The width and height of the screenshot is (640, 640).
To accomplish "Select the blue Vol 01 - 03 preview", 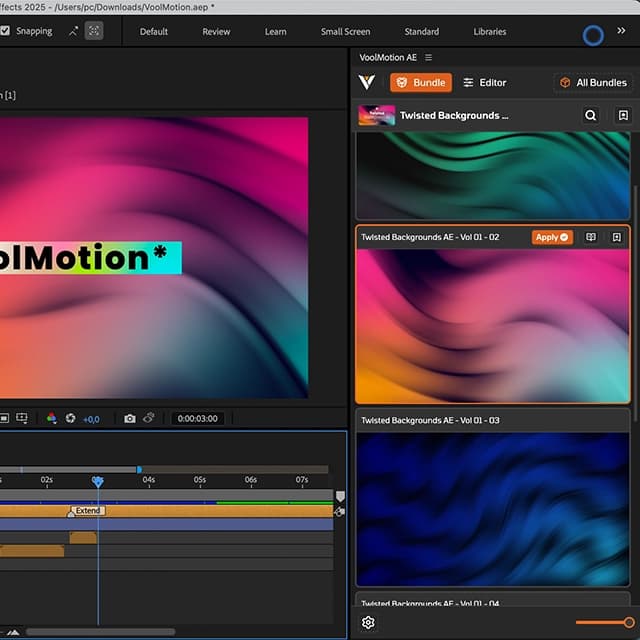I will click(x=493, y=509).
